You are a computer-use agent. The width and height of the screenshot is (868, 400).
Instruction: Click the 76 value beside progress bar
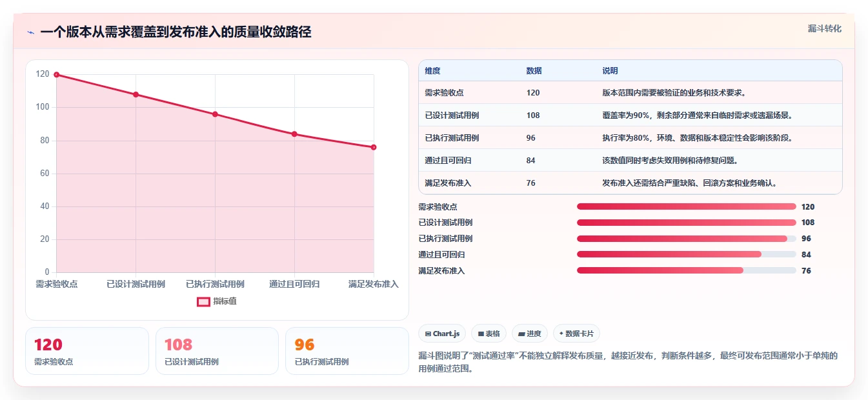(x=806, y=271)
